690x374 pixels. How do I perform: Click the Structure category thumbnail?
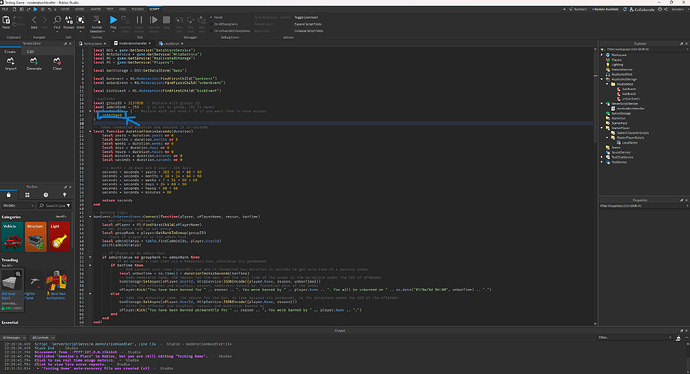click(36, 237)
